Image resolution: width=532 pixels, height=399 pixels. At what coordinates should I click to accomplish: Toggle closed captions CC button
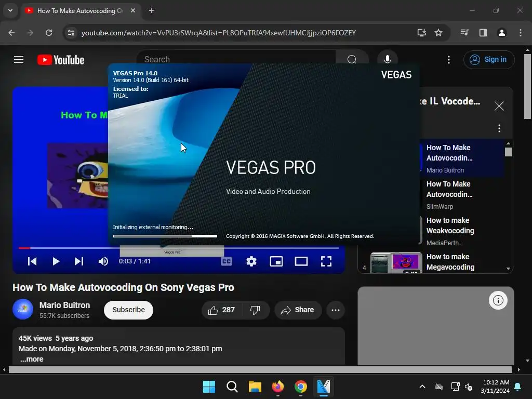coord(227,261)
